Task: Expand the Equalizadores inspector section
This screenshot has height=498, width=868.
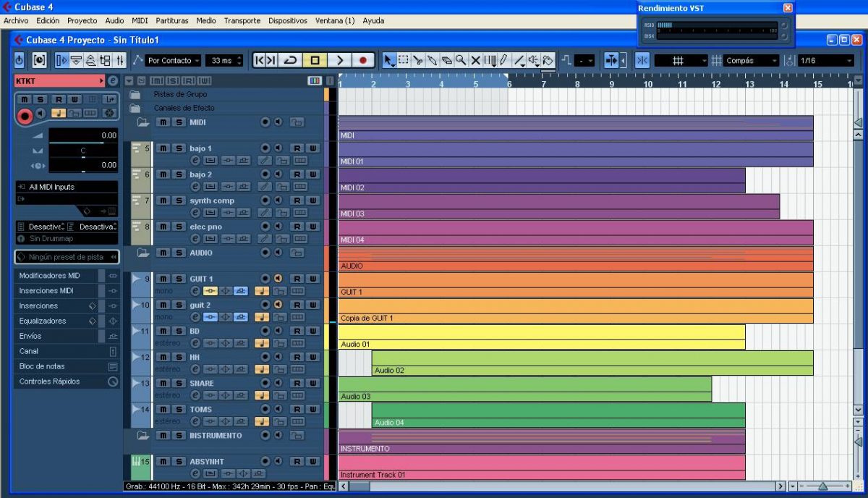Action: pyautogui.click(x=43, y=321)
